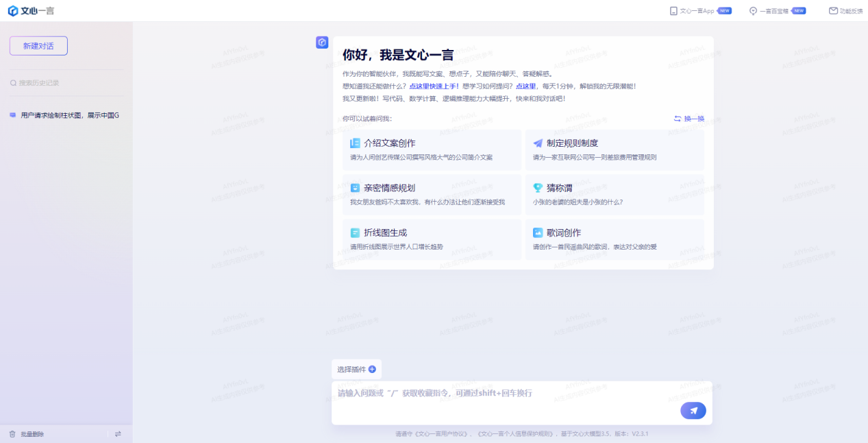
Task: Select the 歌词创作 suggestion title
Action: click(x=564, y=232)
